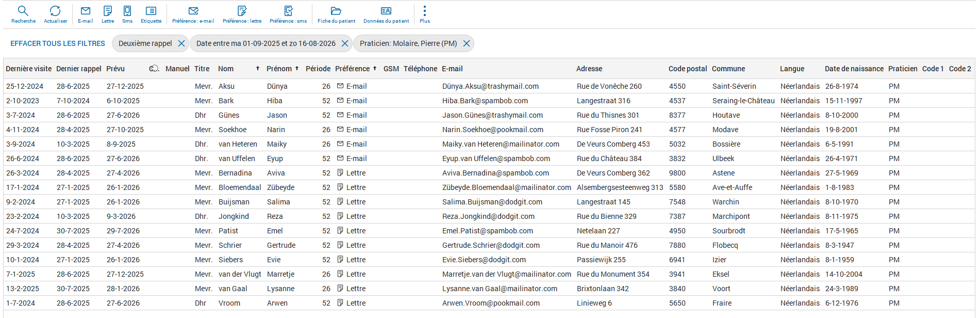Sort by the Prévu column
Image resolution: width=980 pixels, height=318 pixels.
click(115, 69)
